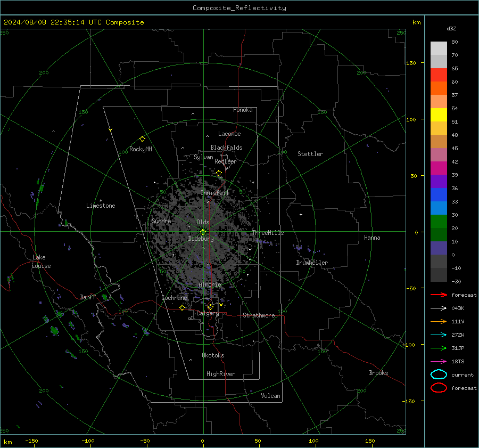Click the yellow diamond marker below Cochrane
This screenshot has width=479, height=448.
[x=183, y=307]
